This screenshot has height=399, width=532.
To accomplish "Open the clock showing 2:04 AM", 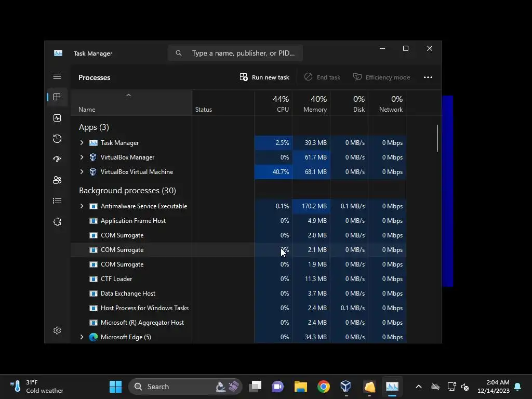I will point(494,387).
